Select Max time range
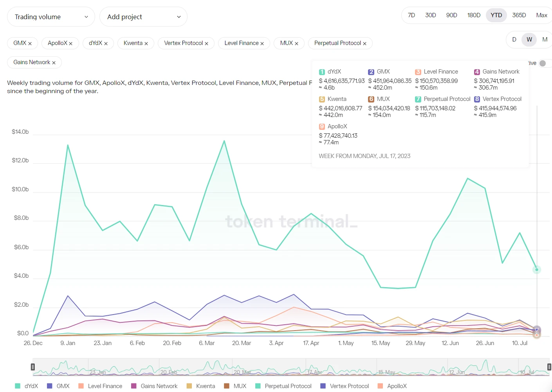552x392 pixels. click(x=541, y=15)
